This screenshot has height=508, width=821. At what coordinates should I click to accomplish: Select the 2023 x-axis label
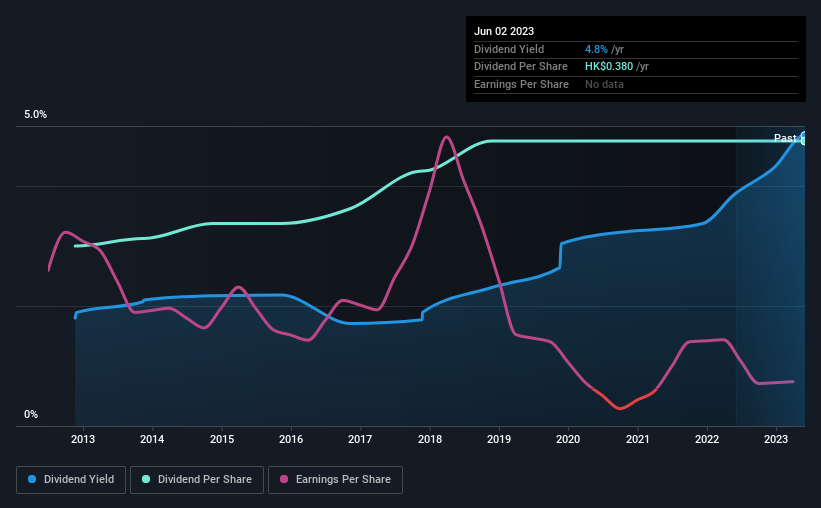pyautogui.click(x=775, y=439)
